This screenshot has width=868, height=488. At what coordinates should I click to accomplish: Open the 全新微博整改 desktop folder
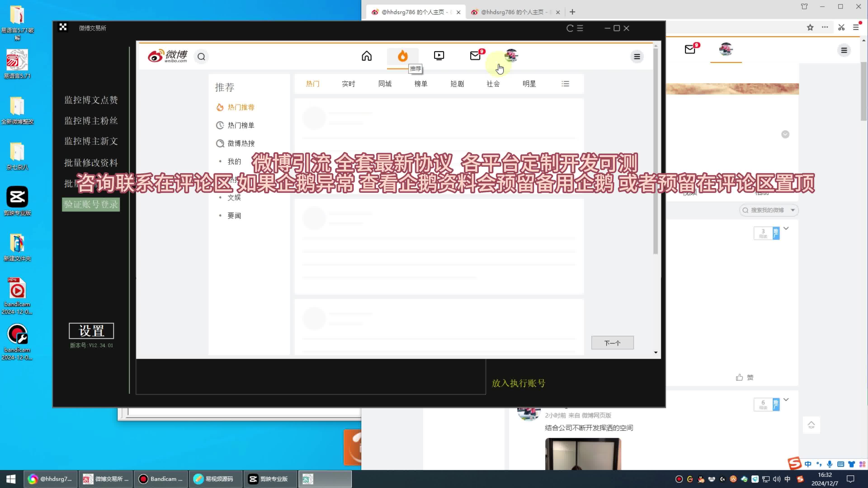click(17, 110)
